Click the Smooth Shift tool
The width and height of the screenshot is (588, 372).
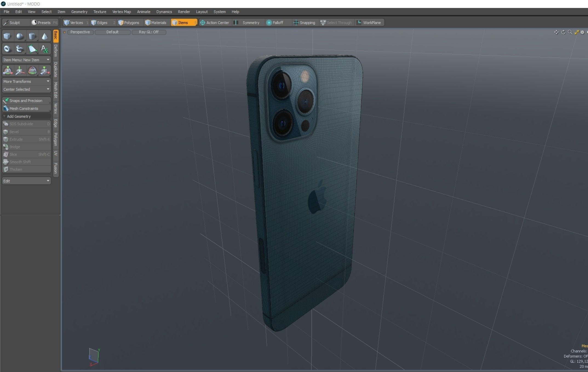[26, 162]
